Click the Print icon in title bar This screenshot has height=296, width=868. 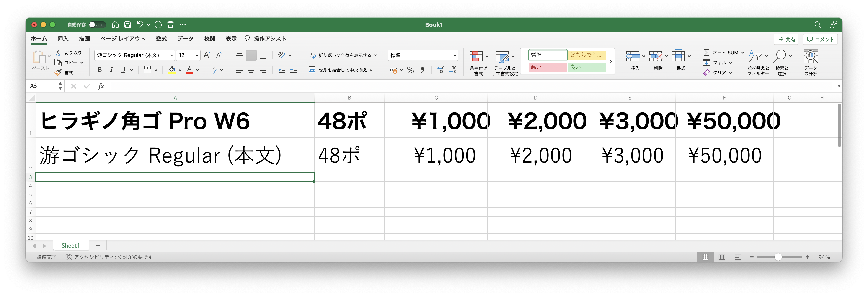pyautogui.click(x=170, y=25)
